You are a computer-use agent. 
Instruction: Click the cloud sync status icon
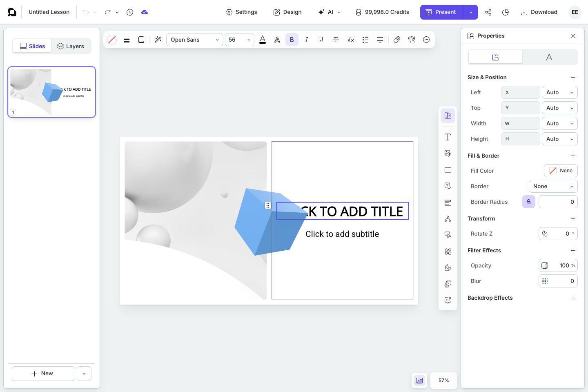tap(145, 12)
